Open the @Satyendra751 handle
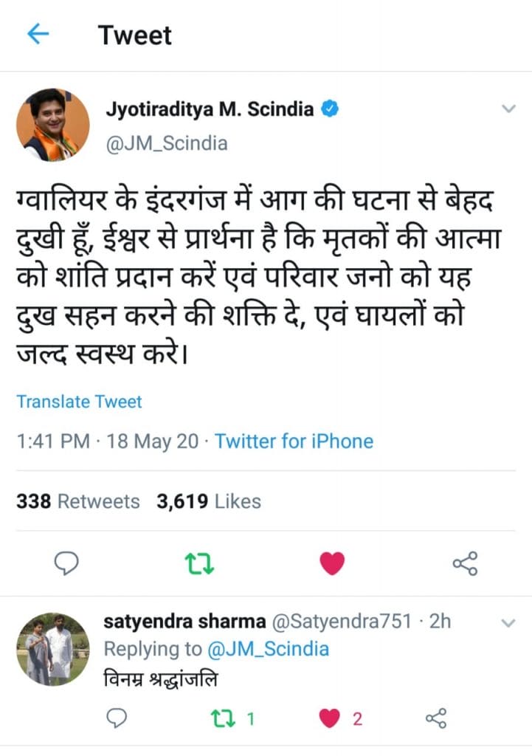Viewport: 532px width, 756px height. [342, 622]
